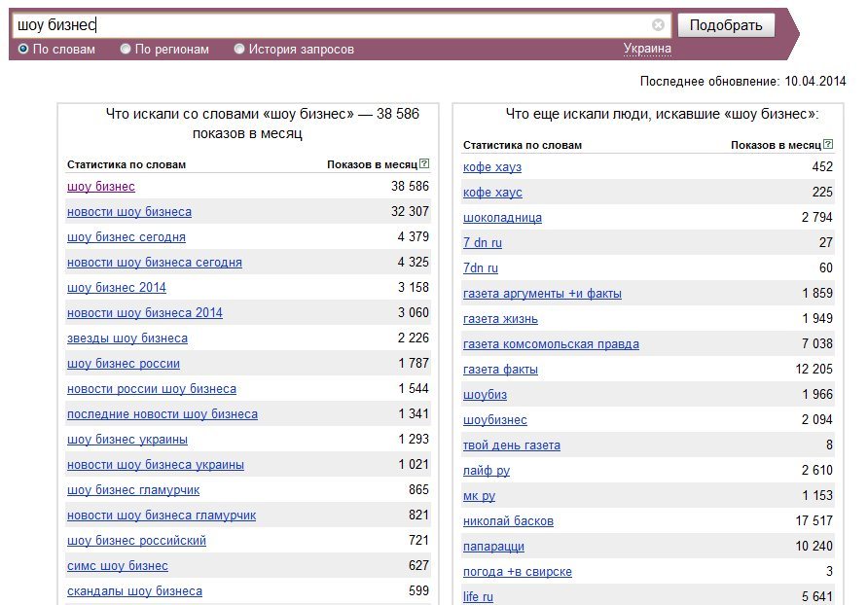Select the 'По регионам' radio button
Viewport: 868px width, 605px height.
click(126, 50)
